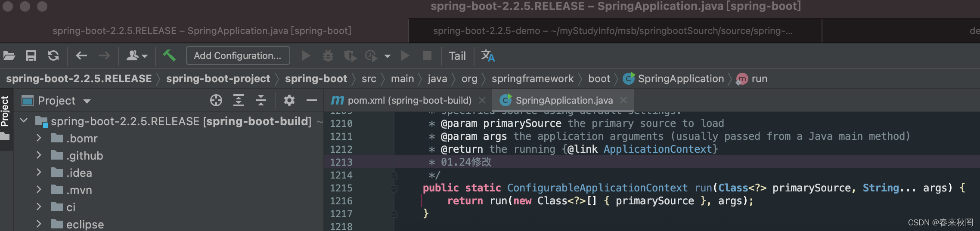This screenshot has width=980, height=231.
Task: Select the ci folder in the tree
Action: 63,207
